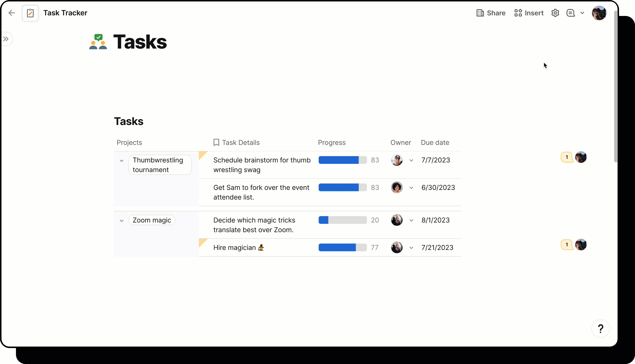The image size is (635, 364).
Task: Click the Task Details column header
Action: coord(240,143)
